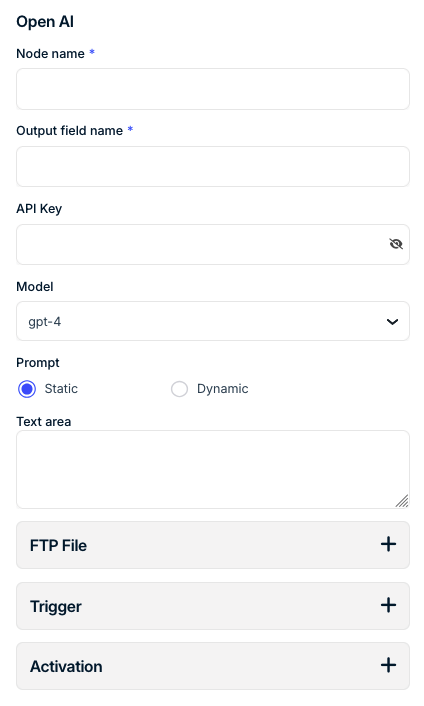Focus the Node name input field
Viewport: 424px width, 706px height.
[x=213, y=89]
